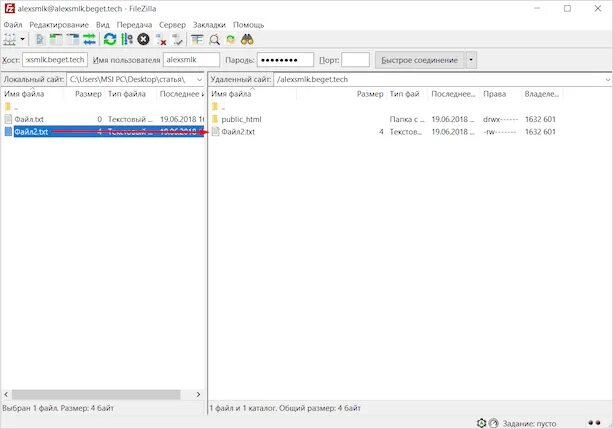Open the Закладки menu
This screenshot has width=613, height=429.
point(209,25)
